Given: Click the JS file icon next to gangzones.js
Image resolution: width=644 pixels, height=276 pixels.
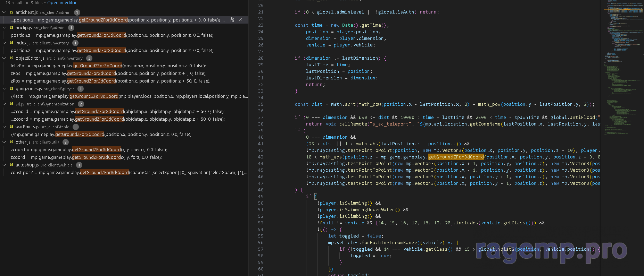Looking at the screenshot, I should click(x=11, y=88).
